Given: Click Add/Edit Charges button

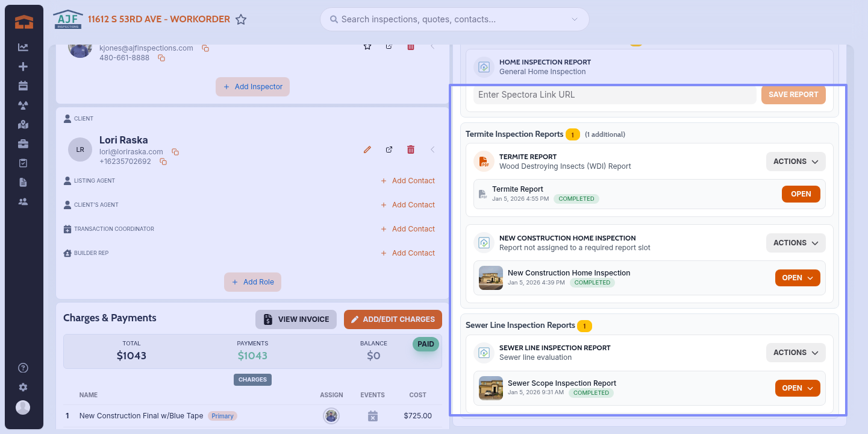Looking at the screenshot, I should [393, 319].
